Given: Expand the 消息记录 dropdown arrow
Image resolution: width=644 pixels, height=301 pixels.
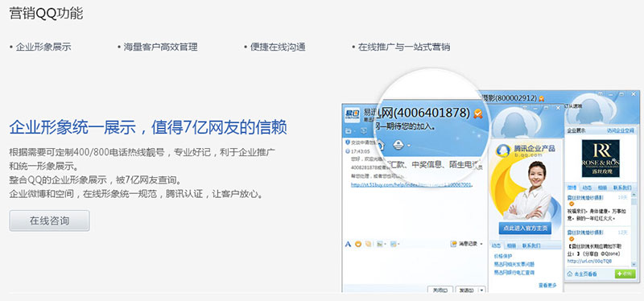Looking at the screenshot, I should click(x=481, y=244).
